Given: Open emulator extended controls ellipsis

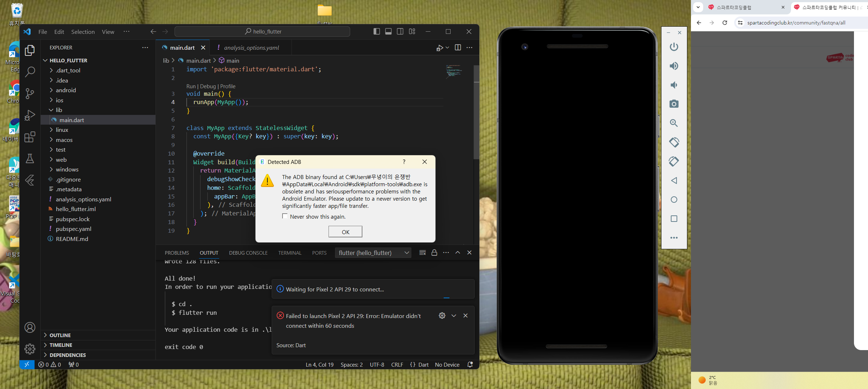Looking at the screenshot, I should click(x=674, y=238).
